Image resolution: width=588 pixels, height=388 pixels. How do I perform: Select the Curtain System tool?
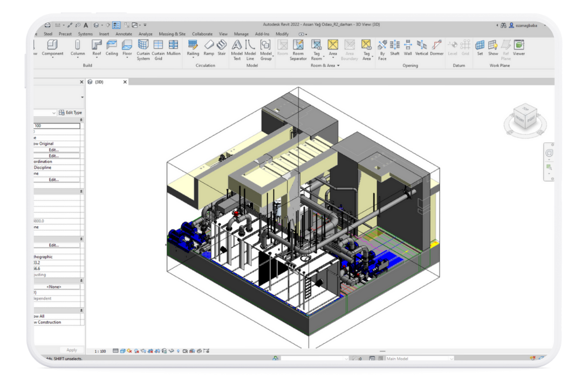[143, 50]
